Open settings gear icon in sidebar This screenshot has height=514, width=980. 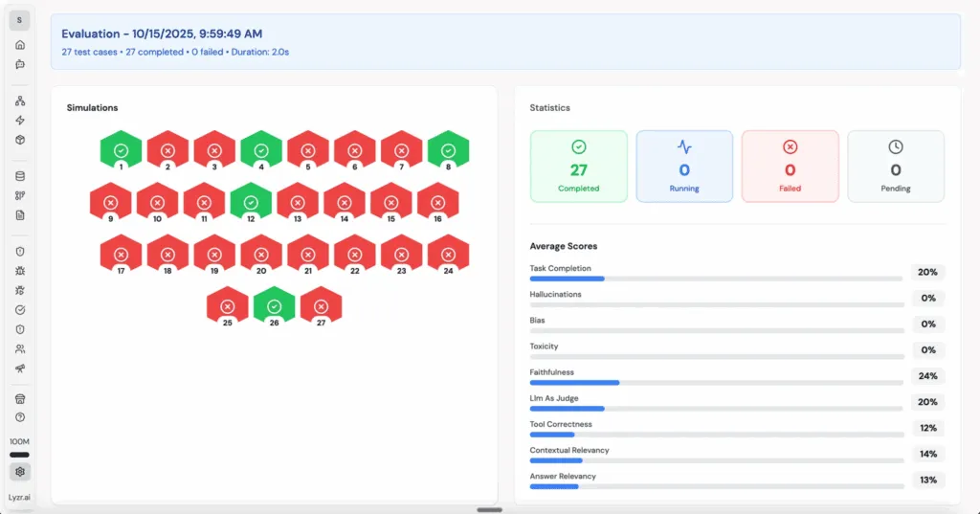tap(20, 472)
